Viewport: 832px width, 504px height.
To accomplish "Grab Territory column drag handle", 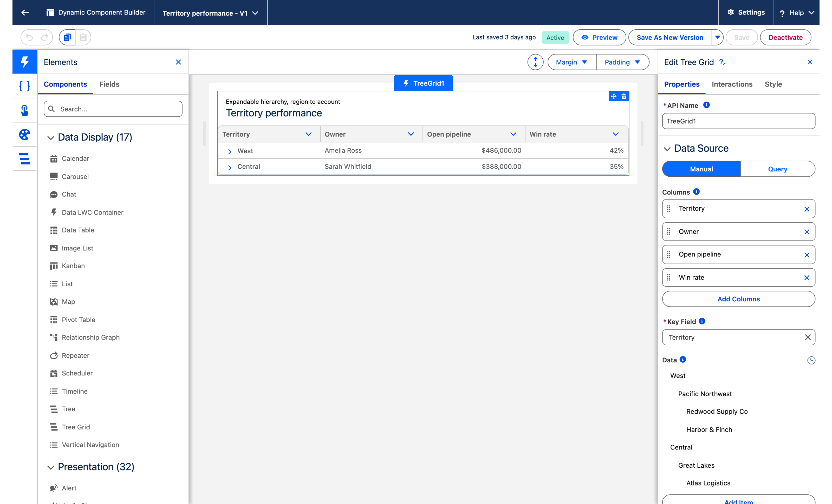I will point(668,209).
